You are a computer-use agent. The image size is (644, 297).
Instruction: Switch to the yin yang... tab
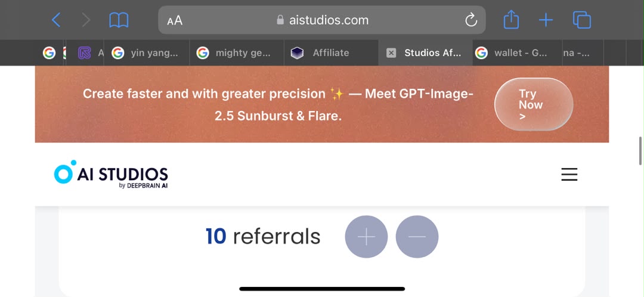(147, 53)
